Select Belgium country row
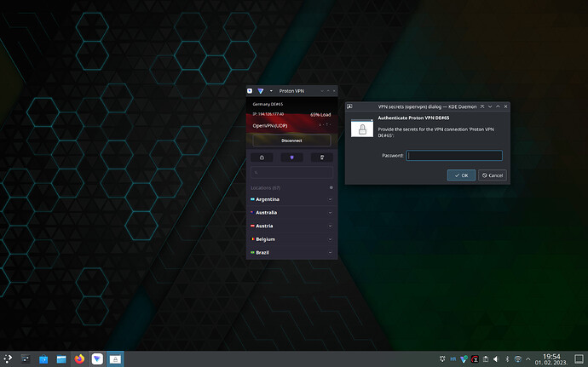Image resolution: width=588 pixels, height=367 pixels. (291, 239)
